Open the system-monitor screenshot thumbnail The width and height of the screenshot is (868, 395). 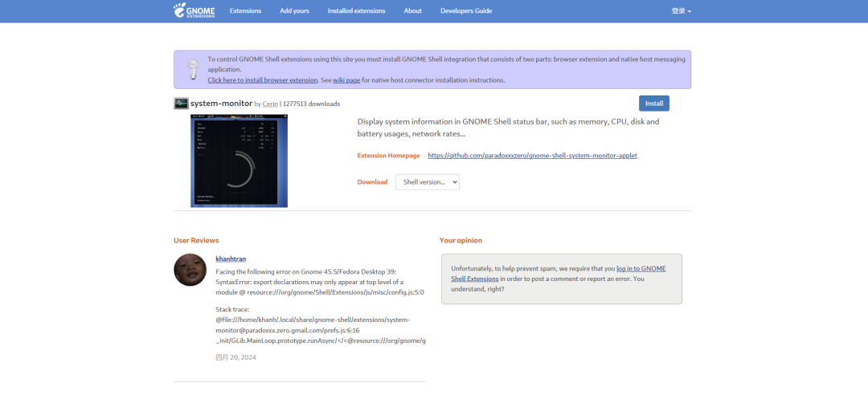pos(240,161)
